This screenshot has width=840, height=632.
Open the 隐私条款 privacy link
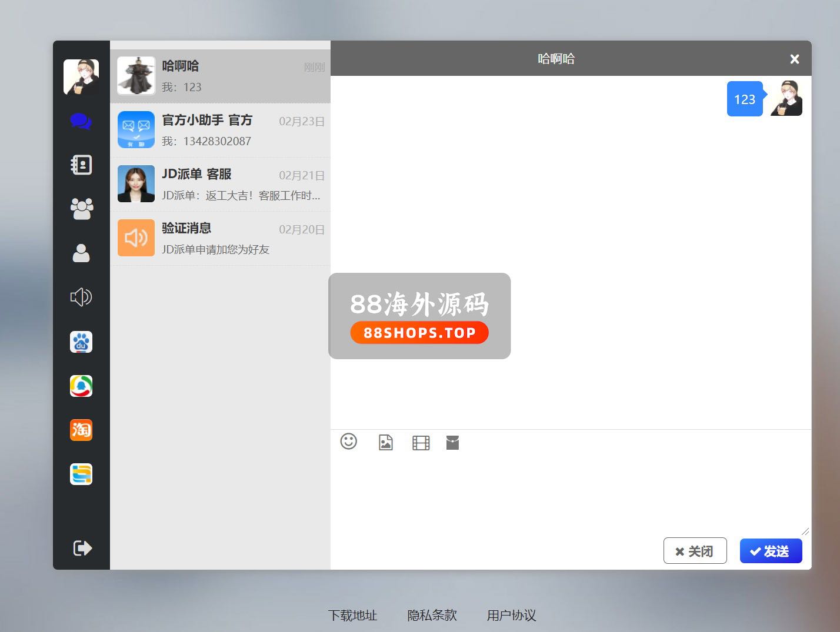pos(432,615)
